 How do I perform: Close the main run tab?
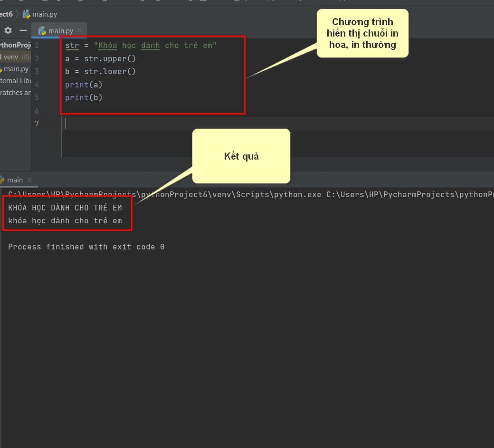(x=29, y=180)
